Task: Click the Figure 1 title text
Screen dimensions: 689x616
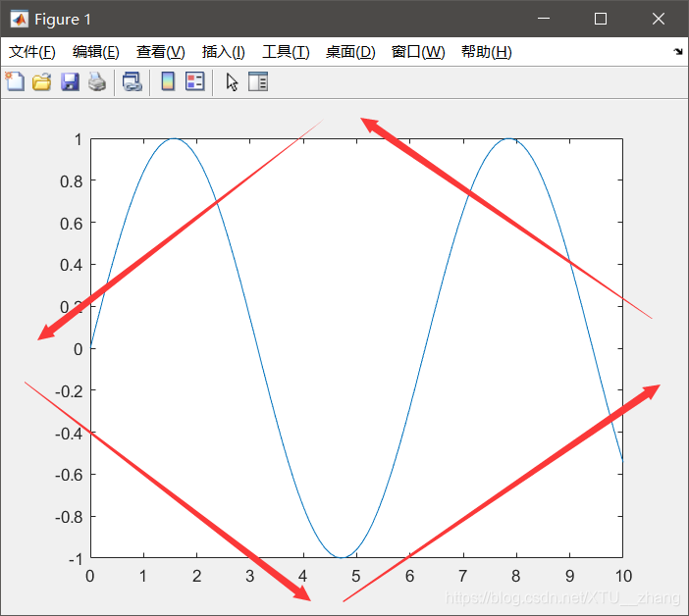Action: [63, 20]
